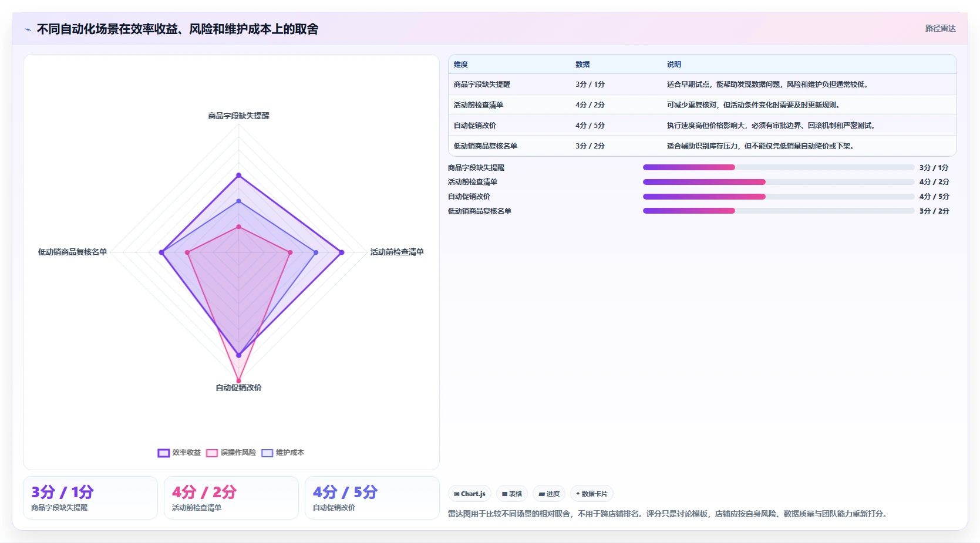Screen dimensions: 980x543
Task: Click table value 4分 / 2分
Action: click(x=590, y=105)
